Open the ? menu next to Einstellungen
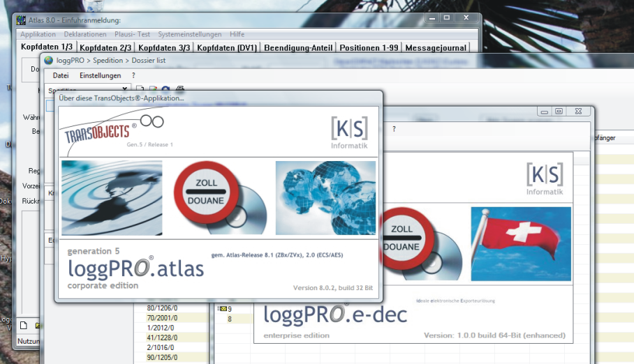634x364 pixels. tap(133, 75)
